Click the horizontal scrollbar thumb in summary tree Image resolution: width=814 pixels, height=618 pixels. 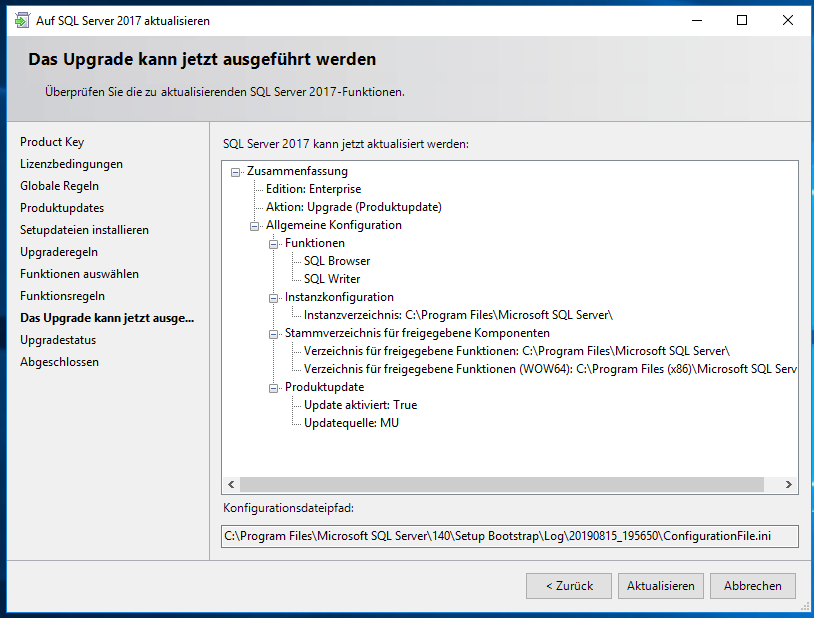pyautogui.click(x=501, y=485)
